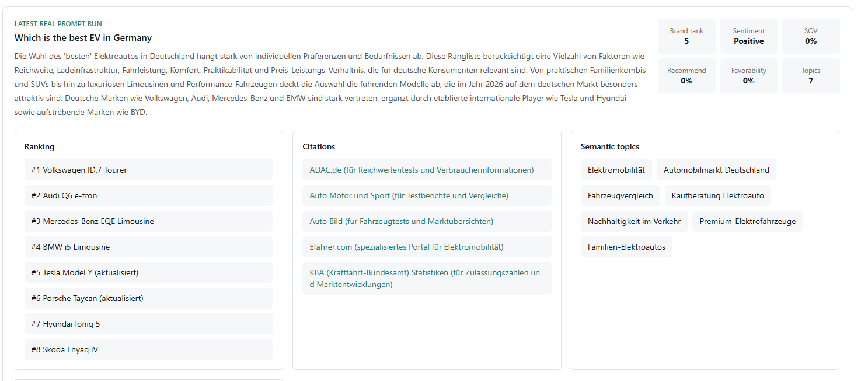Select the Fahrzeugvergleich topic chip
The height and width of the screenshot is (381, 868).
point(621,195)
